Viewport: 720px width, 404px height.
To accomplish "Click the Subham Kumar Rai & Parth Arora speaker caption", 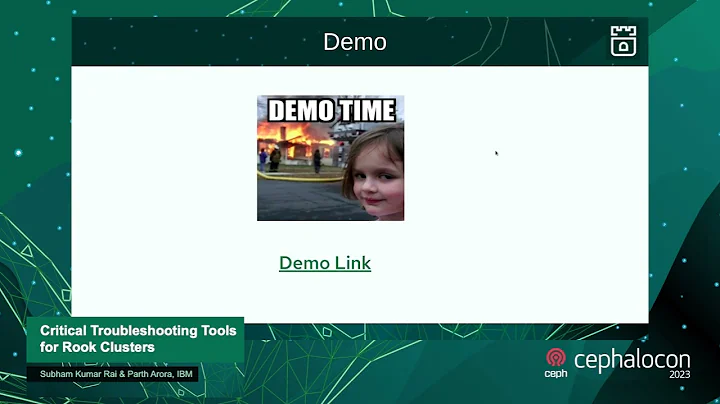I will click(113, 374).
